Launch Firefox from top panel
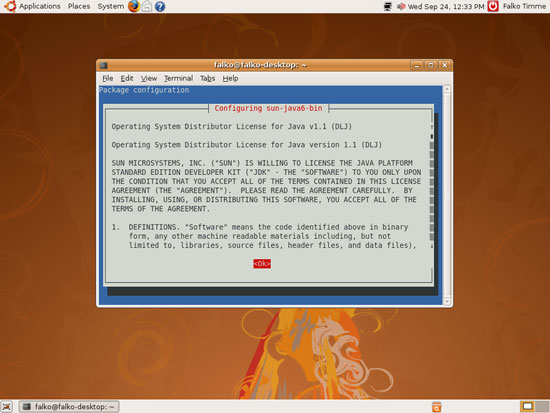The image size is (550, 413). tap(134, 6)
